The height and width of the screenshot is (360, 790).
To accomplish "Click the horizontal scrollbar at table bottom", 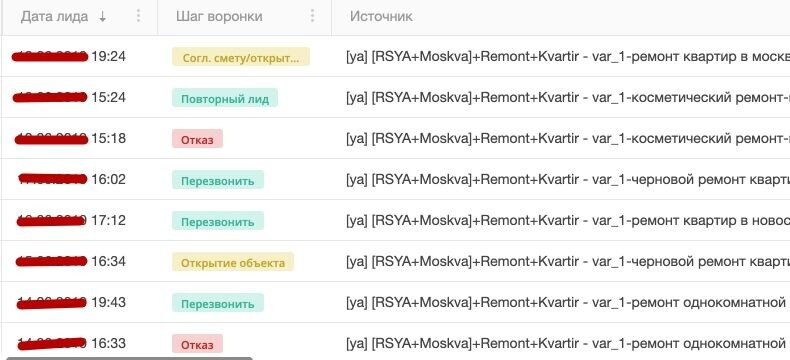I will pyautogui.click(x=129, y=358).
